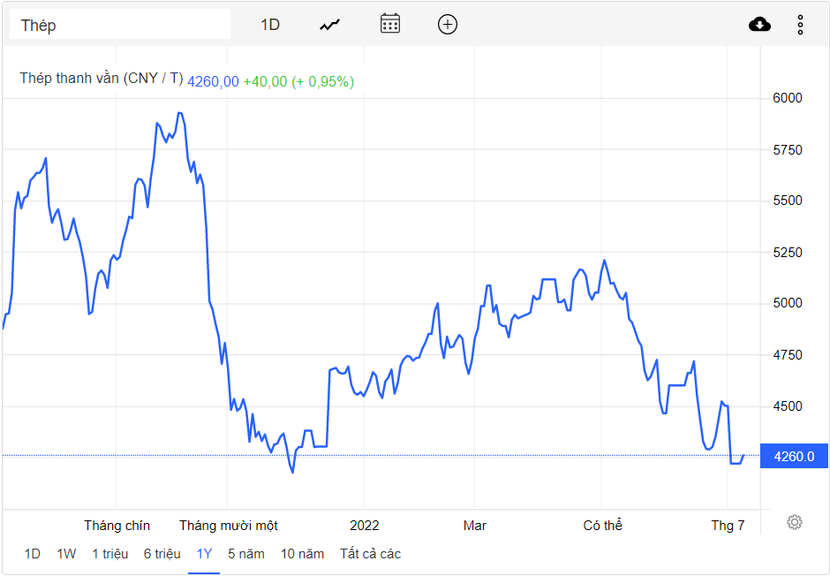Select the 1W time range
The width and height of the screenshot is (830, 576).
click(66, 553)
